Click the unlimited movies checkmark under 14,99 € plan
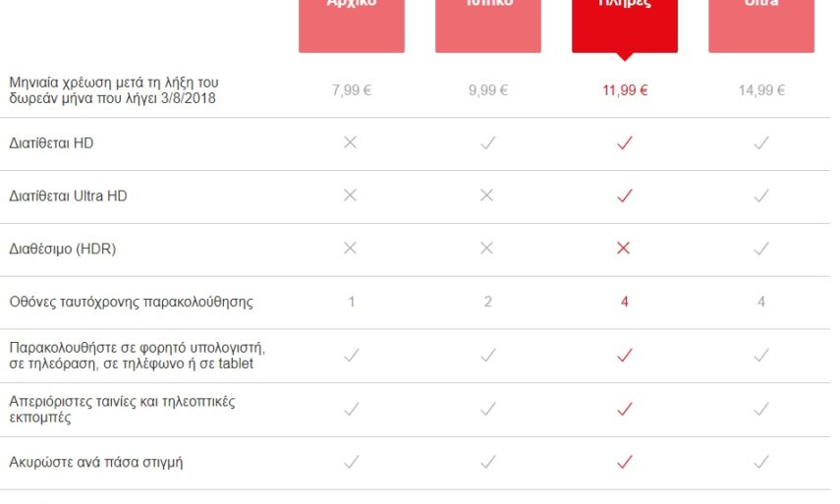The width and height of the screenshot is (840, 504). (761, 409)
